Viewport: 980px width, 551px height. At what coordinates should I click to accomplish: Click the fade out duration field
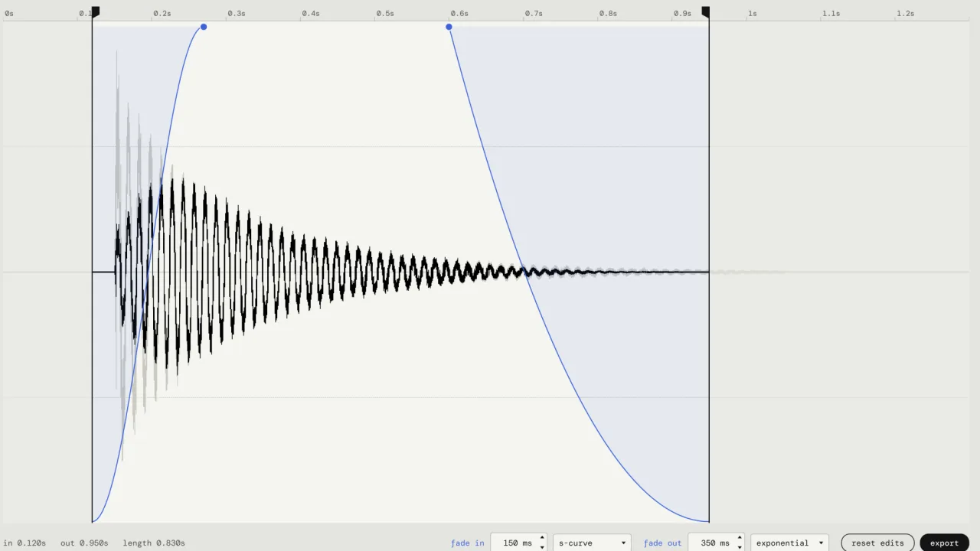point(714,543)
